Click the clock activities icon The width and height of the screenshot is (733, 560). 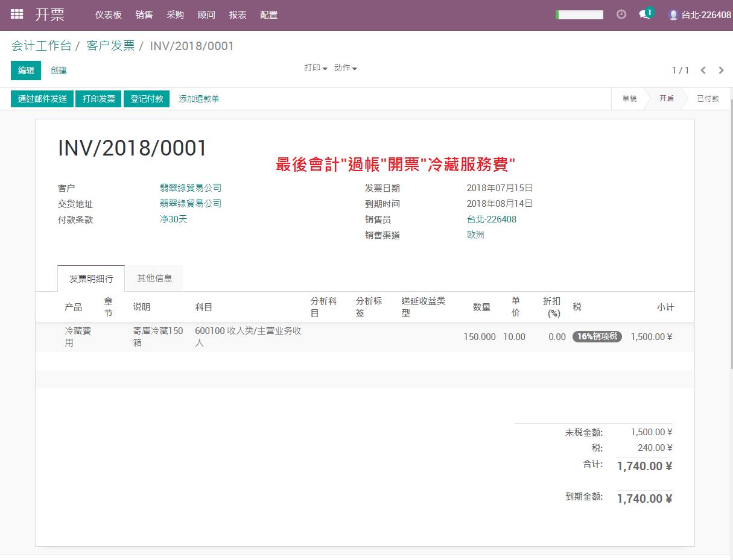tap(621, 14)
